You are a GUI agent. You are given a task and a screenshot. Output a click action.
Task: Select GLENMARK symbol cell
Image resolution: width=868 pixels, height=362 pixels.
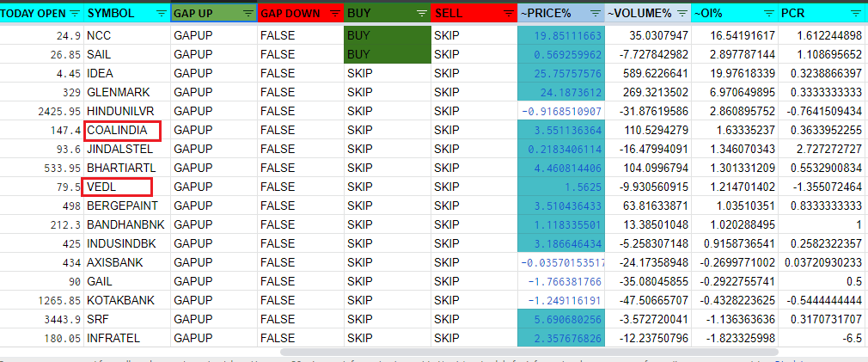[x=127, y=93]
